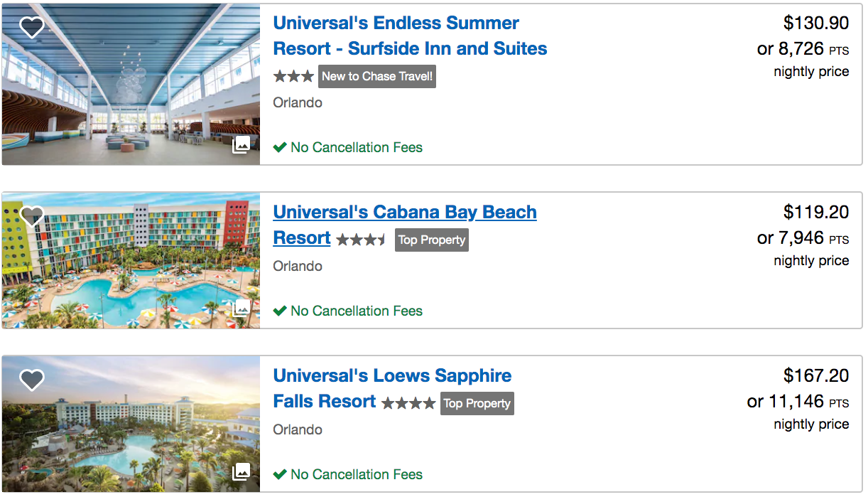Open photo gallery icon for Surfside Inn

point(242,144)
